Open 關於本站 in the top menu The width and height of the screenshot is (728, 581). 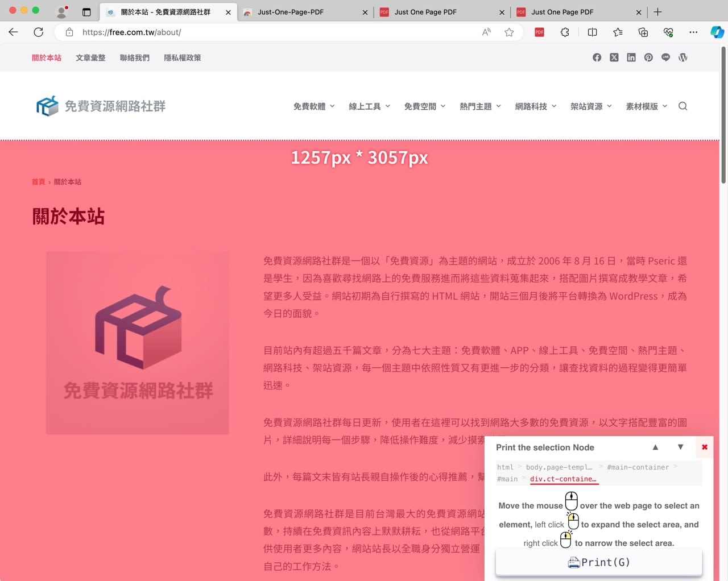[x=47, y=57]
